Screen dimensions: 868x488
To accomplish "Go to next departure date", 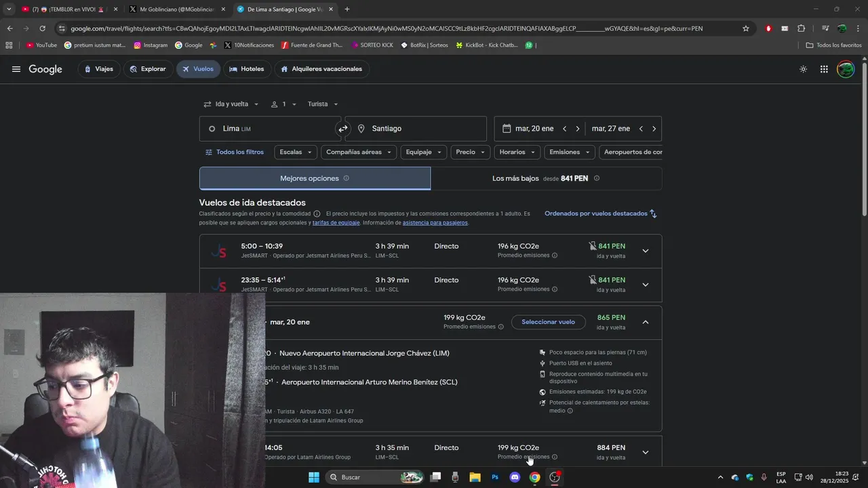I will coord(578,129).
